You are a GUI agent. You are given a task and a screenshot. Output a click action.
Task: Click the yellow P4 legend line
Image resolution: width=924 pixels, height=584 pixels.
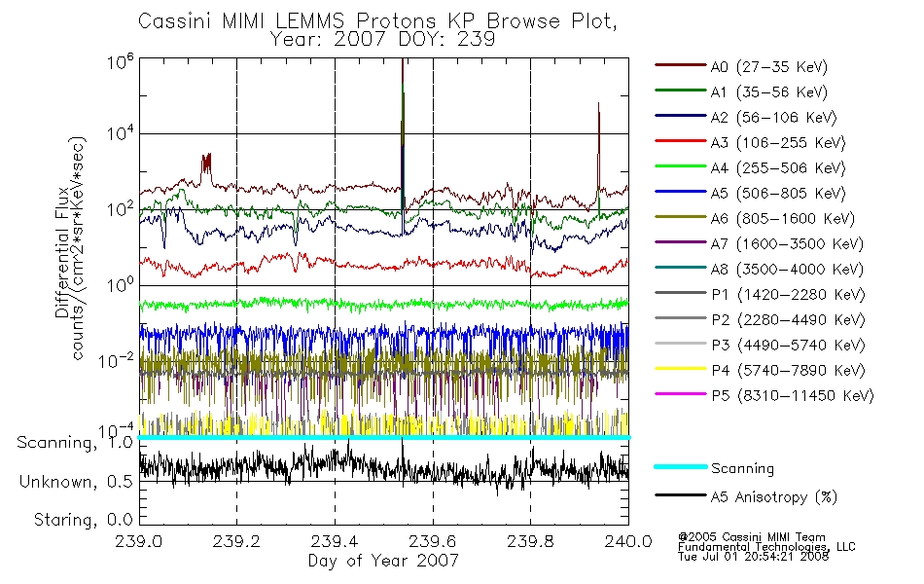pos(680,369)
